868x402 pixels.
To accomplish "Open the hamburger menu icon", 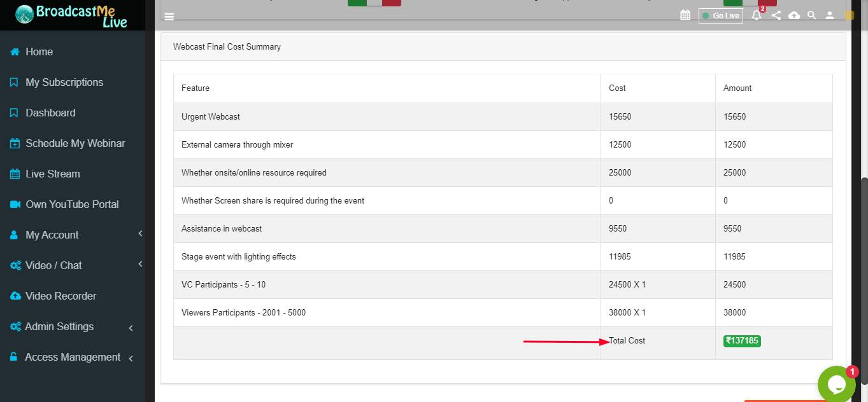I will point(169,17).
